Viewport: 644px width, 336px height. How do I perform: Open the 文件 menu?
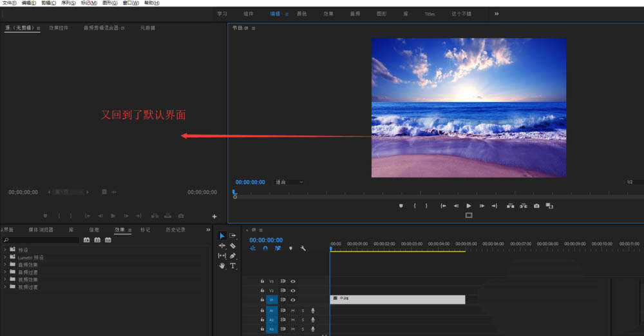9,3
